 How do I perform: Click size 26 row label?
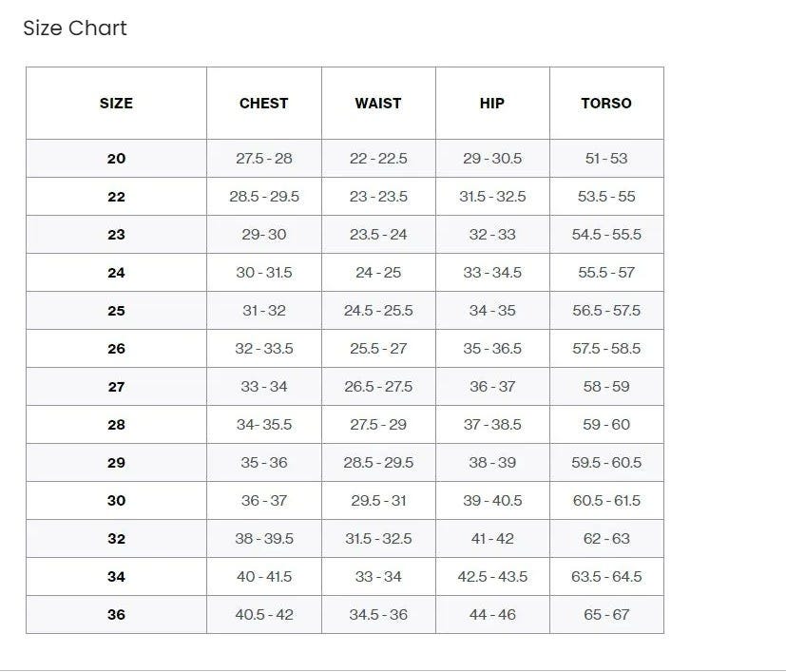pos(116,349)
